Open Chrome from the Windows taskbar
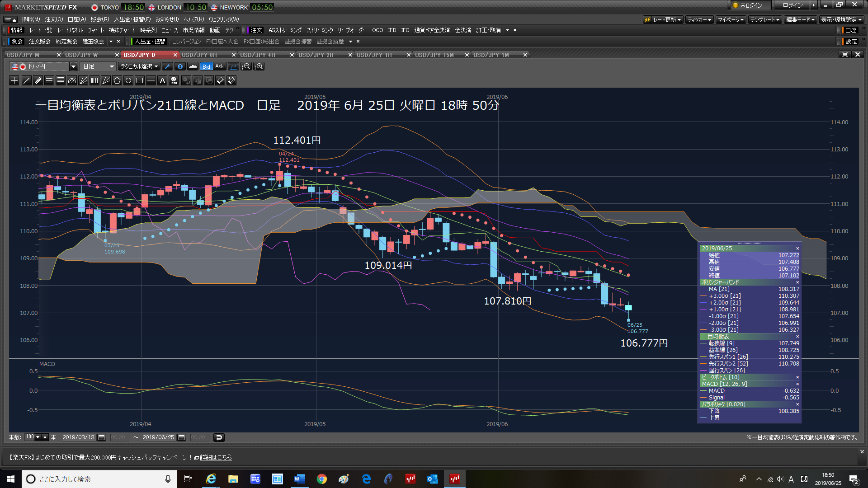868x488 pixels. pos(321,479)
